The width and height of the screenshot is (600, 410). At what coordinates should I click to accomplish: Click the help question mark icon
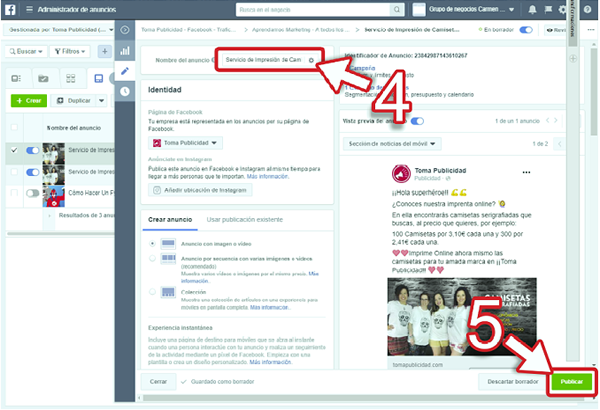pos(587,9)
